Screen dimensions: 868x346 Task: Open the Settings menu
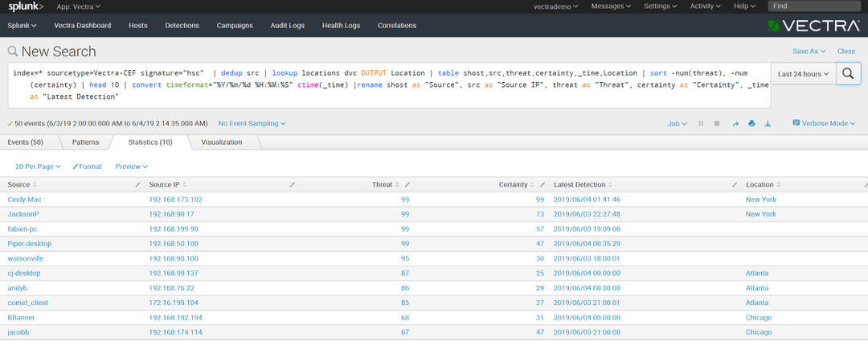click(x=661, y=6)
